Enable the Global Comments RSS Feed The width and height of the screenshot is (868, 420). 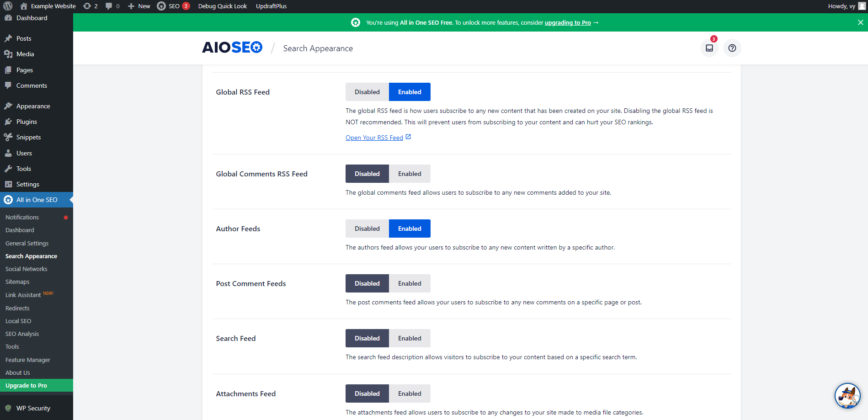point(410,174)
